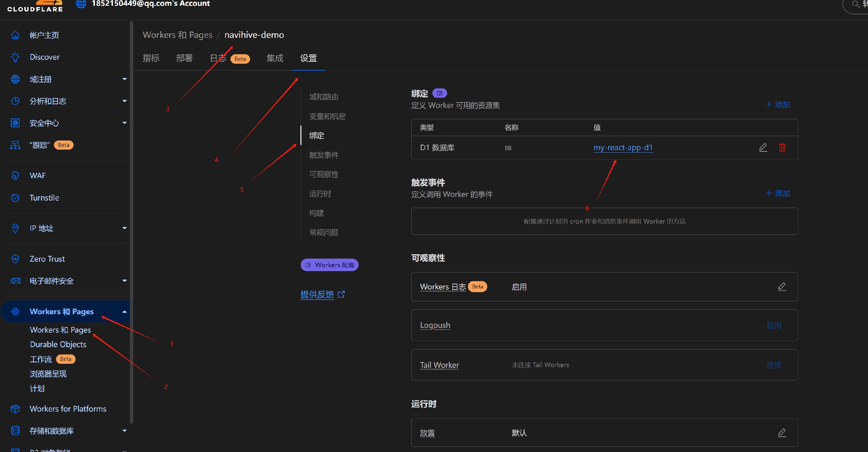Viewport: 868px width, 452px height.
Task: Select 变量和机密 in settings navigation
Action: coord(327,116)
